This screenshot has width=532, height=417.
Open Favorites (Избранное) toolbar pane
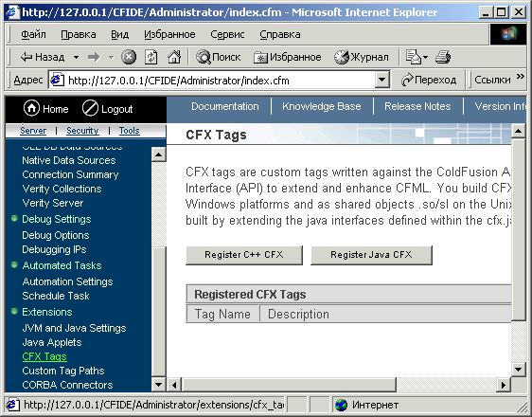point(288,57)
